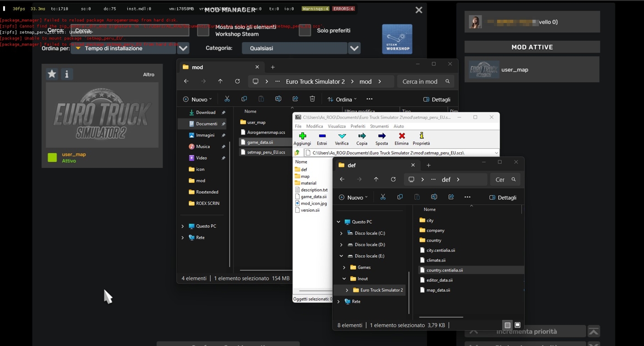Screen dimensions: 644x346
Task: Click Incrementa priorità button
Action: 525,331
